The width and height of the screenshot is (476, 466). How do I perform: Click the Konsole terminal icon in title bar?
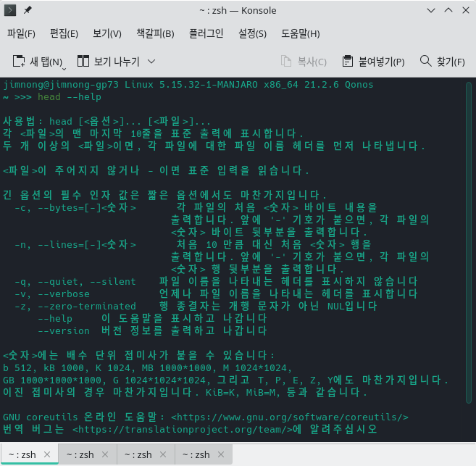coord(9,10)
